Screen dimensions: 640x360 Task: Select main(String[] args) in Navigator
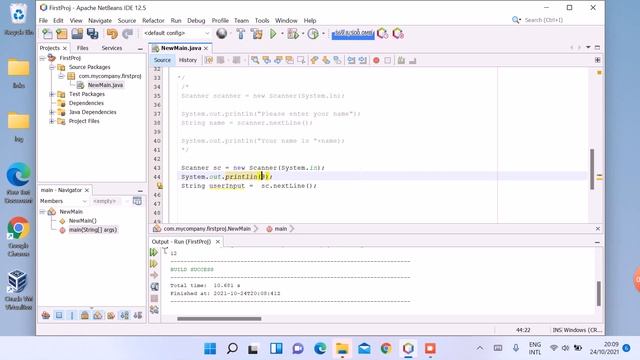pyautogui.click(x=93, y=230)
